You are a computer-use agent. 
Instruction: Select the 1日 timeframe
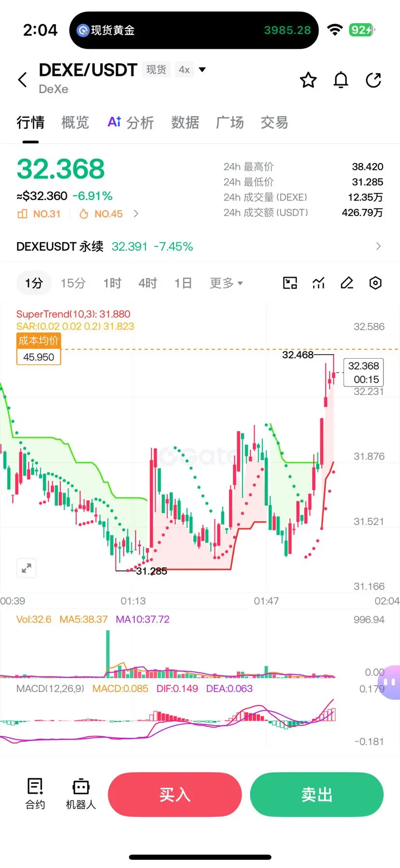click(x=183, y=283)
